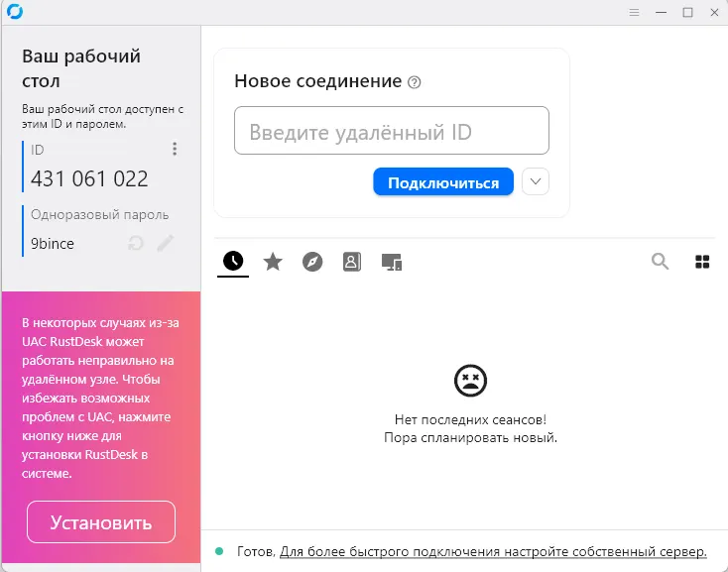The height and width of the screenshot is (572, 728).
Task: Click the help icon beside Новое соединение
Action: tap(415, 82)
